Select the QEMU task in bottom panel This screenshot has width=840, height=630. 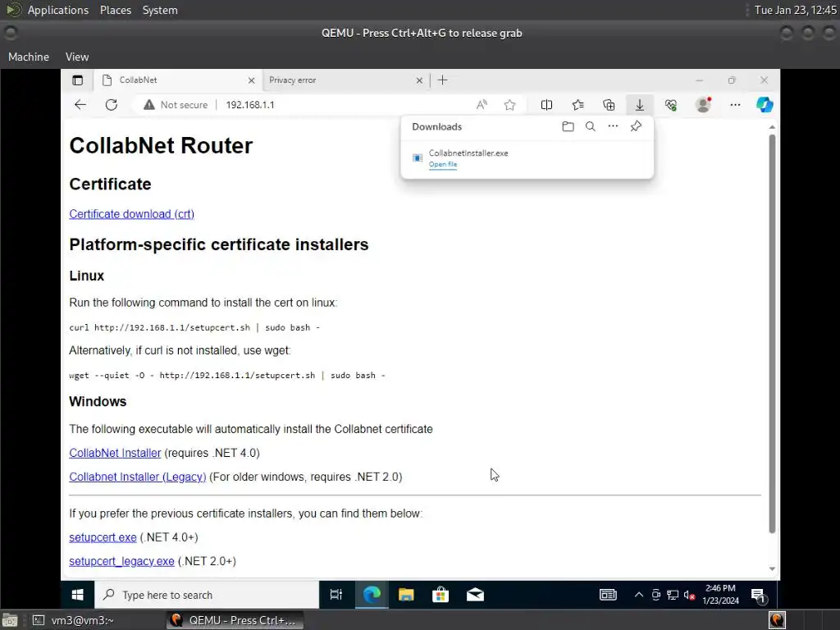tap(235, 620)
